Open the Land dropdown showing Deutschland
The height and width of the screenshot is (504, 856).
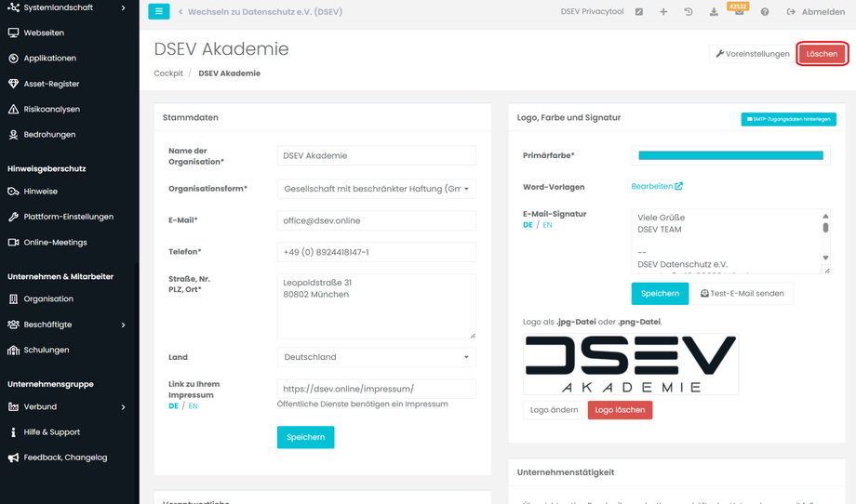click(376, 357)
